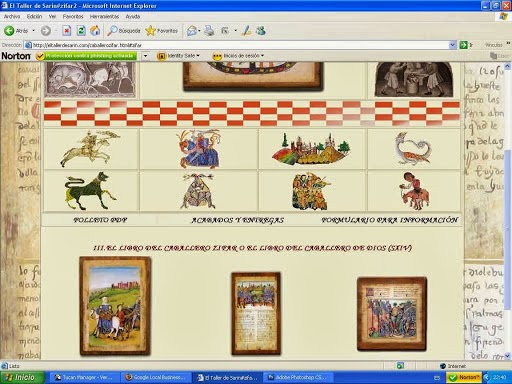Open the Favoritos star button

(x=162, y=31)
